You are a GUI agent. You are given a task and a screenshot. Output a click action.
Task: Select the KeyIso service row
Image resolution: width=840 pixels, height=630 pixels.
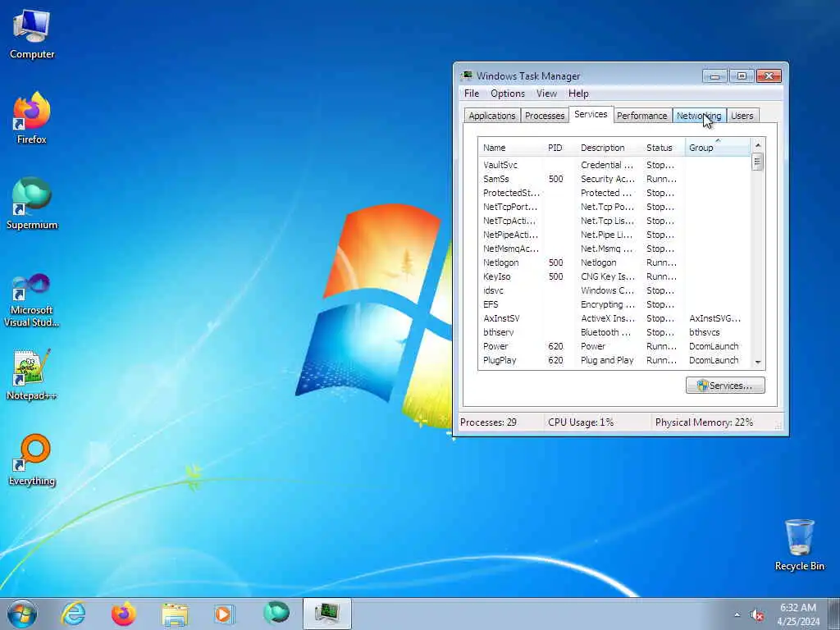pyautogui.click(x=614, y=276)
